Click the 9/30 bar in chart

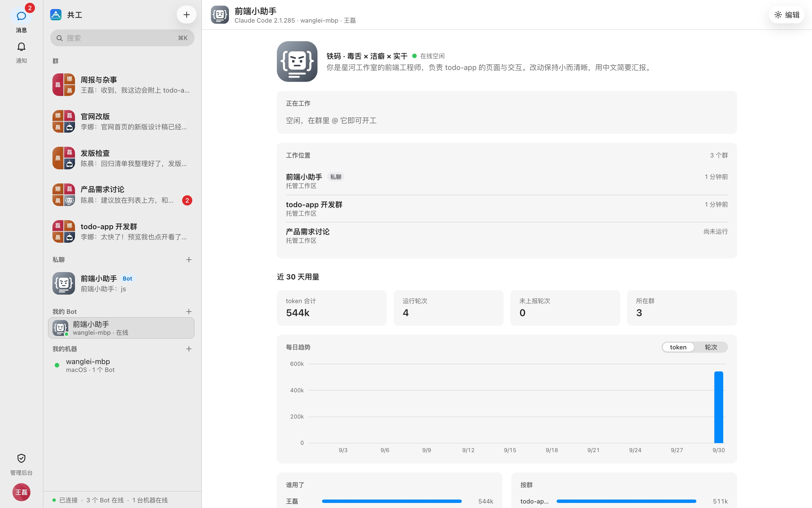pos(718,407)
